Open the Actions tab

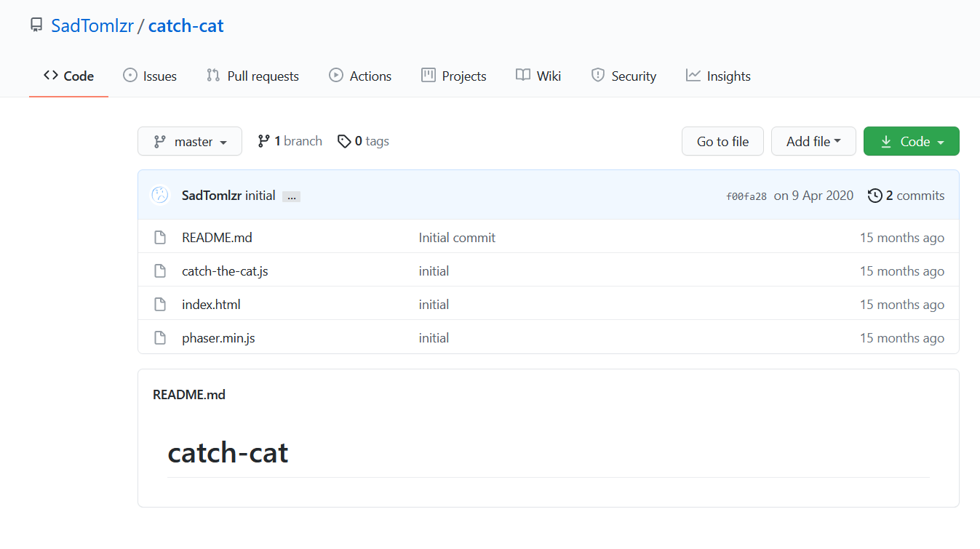tap(360, 76)
